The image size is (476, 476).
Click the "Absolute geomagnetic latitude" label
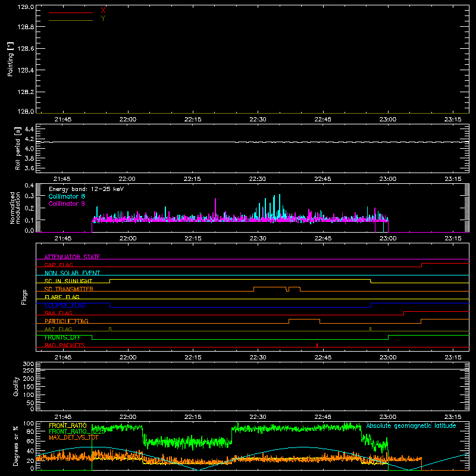coord(411,425)
